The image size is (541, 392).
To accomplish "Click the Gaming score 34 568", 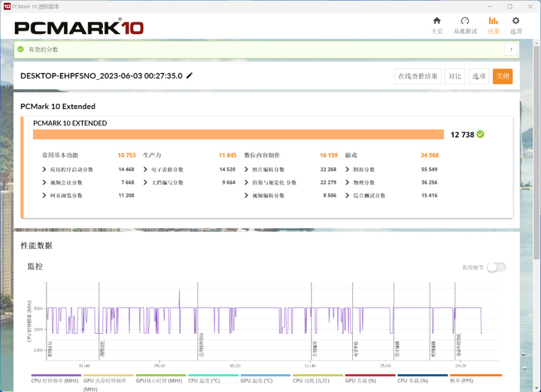I will [x=429, y=155].
